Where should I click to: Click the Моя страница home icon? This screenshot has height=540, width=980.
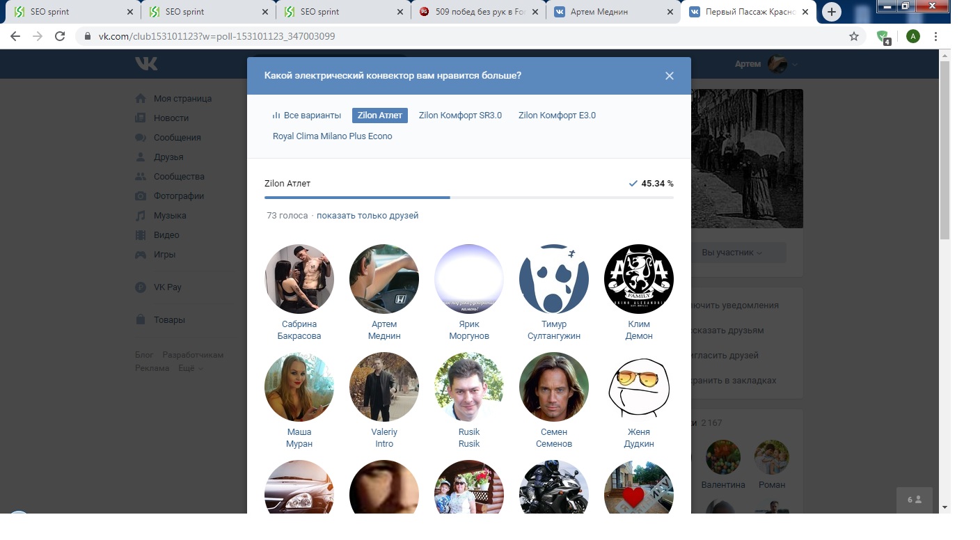click(141, 99)
